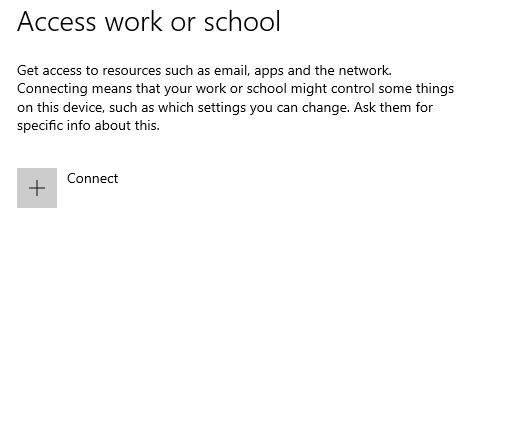The width and height of the screenshot is (527, 430).
Task: Click the word 'email,' in the first line
Action: (x=232, y=71)
